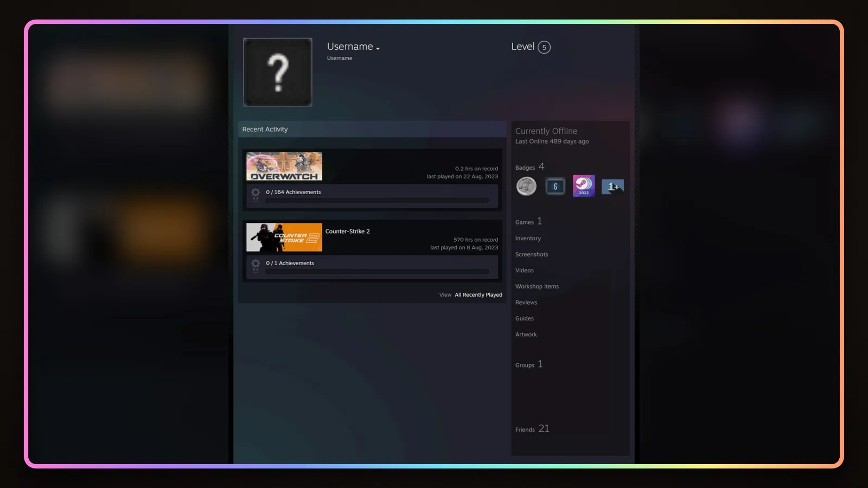Click the silver community badge icon
The image size is (868, 488).
click(x=526, y=186)
